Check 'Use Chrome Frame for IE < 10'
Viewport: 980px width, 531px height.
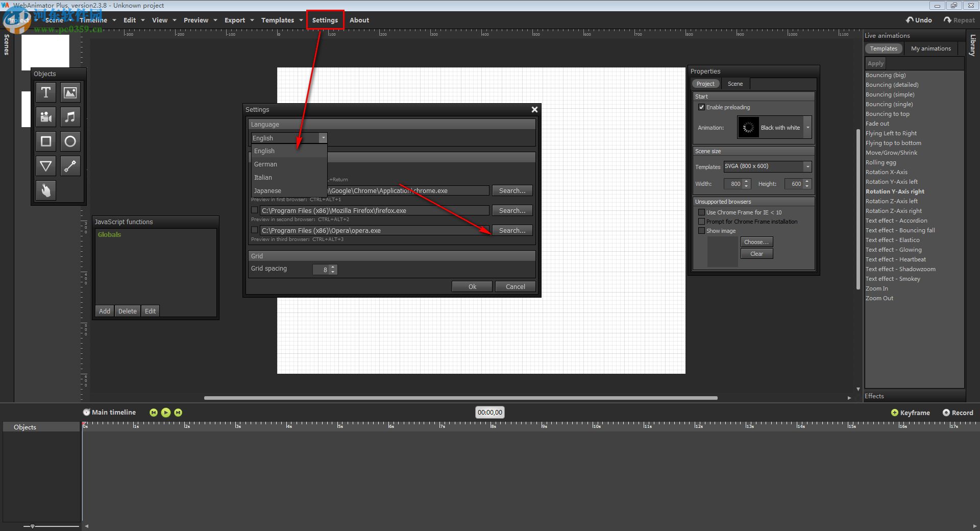(x=702, y=212)
